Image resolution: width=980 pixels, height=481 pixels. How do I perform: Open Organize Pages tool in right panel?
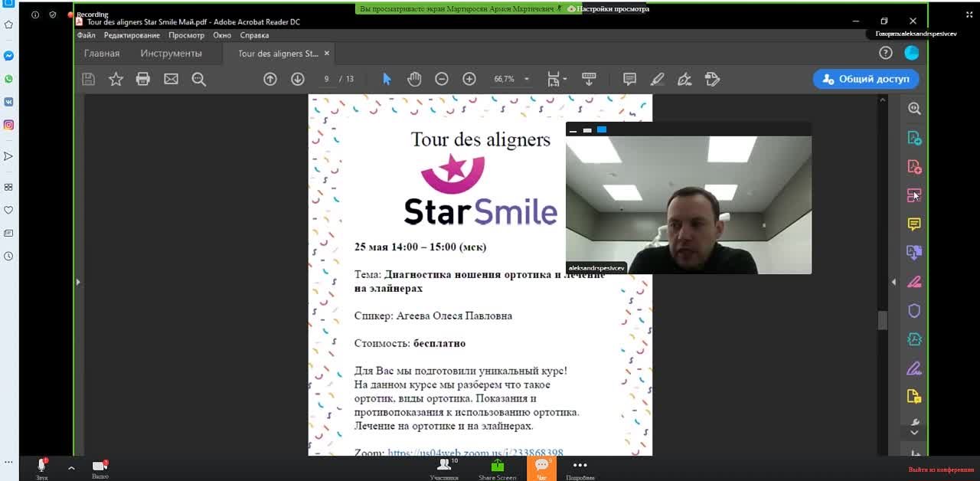914,195
